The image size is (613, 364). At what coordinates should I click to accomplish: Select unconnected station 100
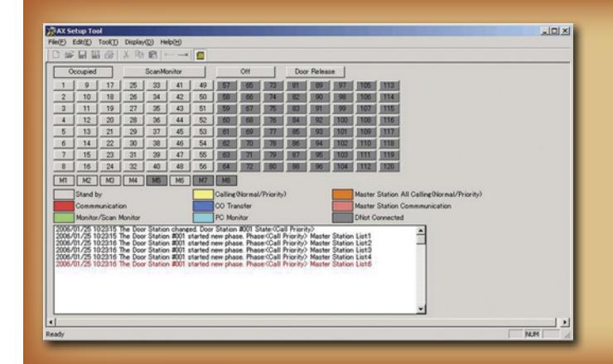[x=342, y=120]
